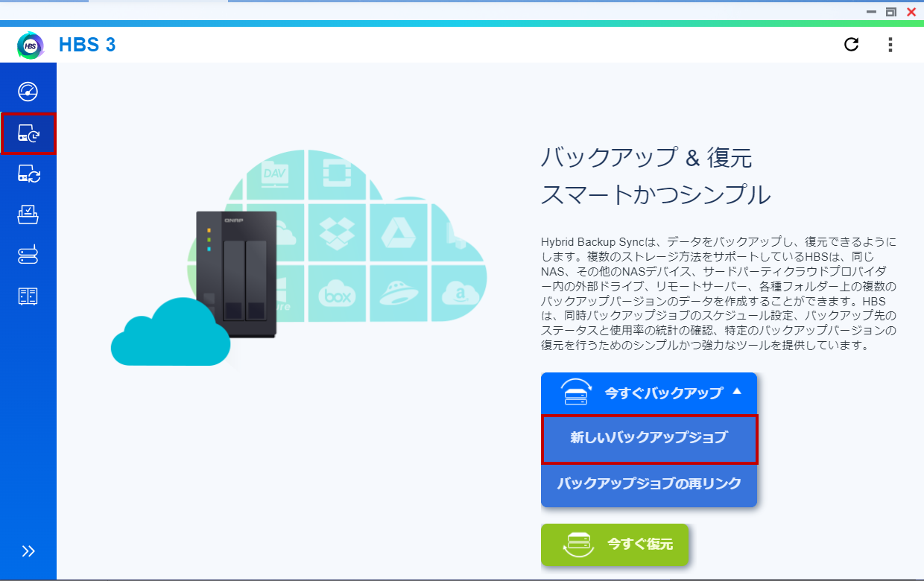
Task: Open the three-dot more options menu
Action: pyautogui.click(x=890, y=45)
